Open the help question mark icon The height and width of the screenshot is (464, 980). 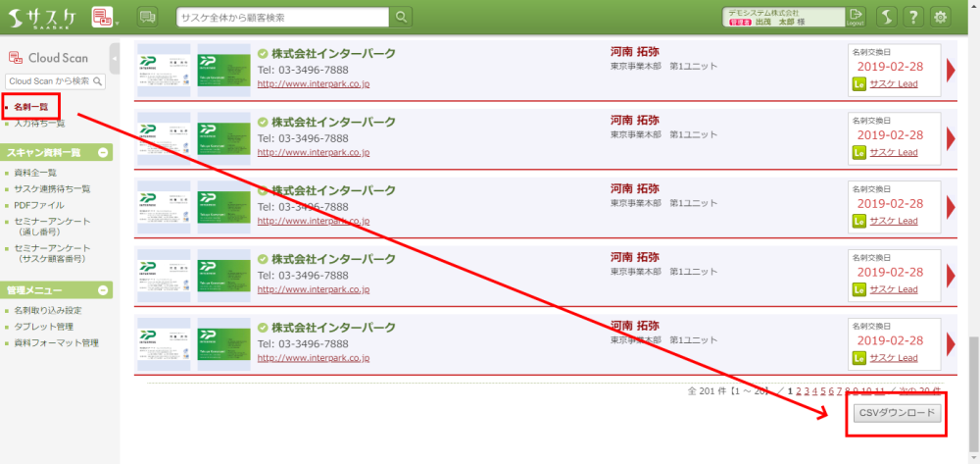pos(913,18)
